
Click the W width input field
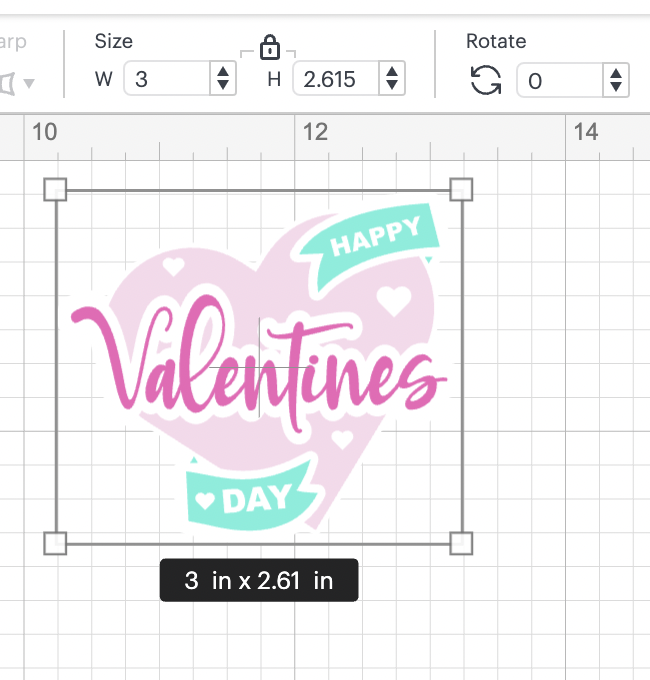pos(165,80)
